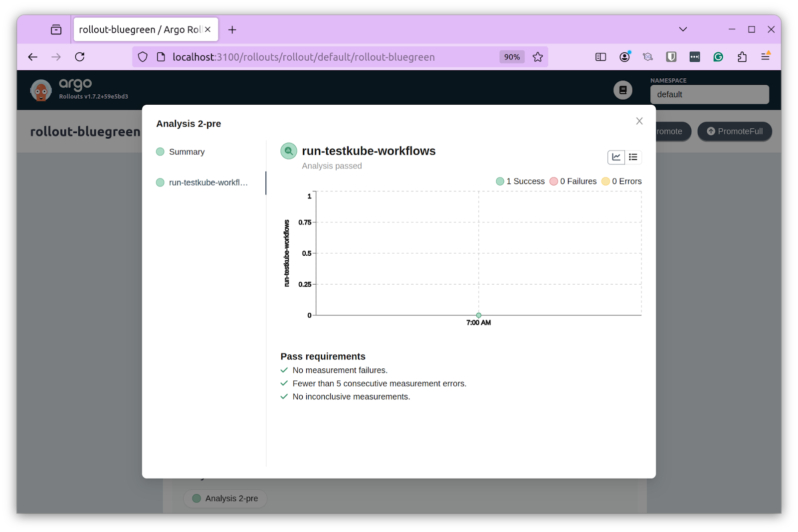The height and width of the screenshot is (532, 798).
Task: Close the rollout-bluegreen tab
Action: coord(208,29)
